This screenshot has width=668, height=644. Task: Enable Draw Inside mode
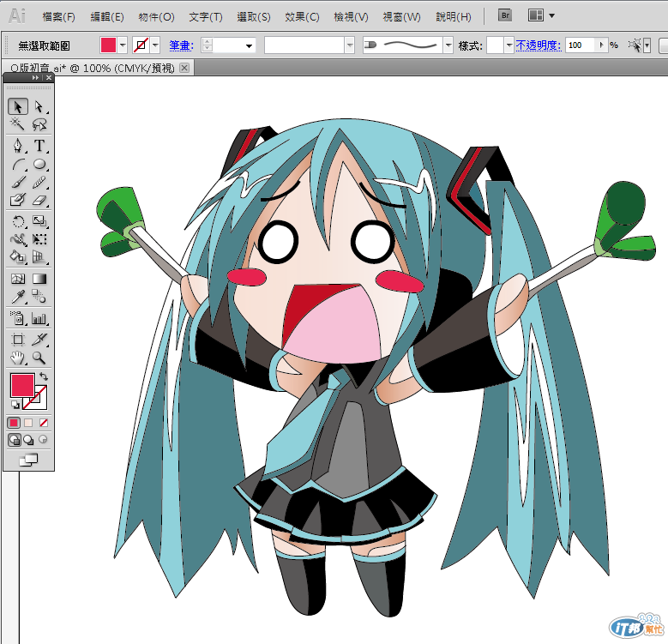43,440
